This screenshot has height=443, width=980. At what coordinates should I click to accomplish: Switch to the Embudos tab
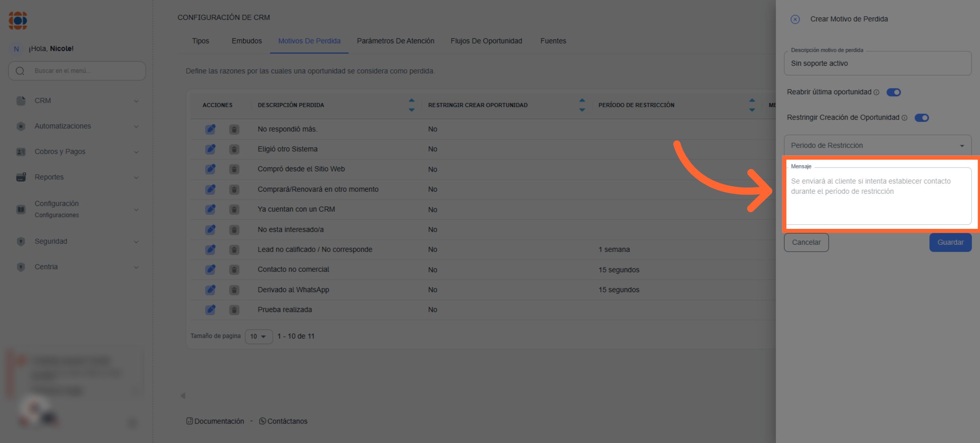(x=247, y=41)
